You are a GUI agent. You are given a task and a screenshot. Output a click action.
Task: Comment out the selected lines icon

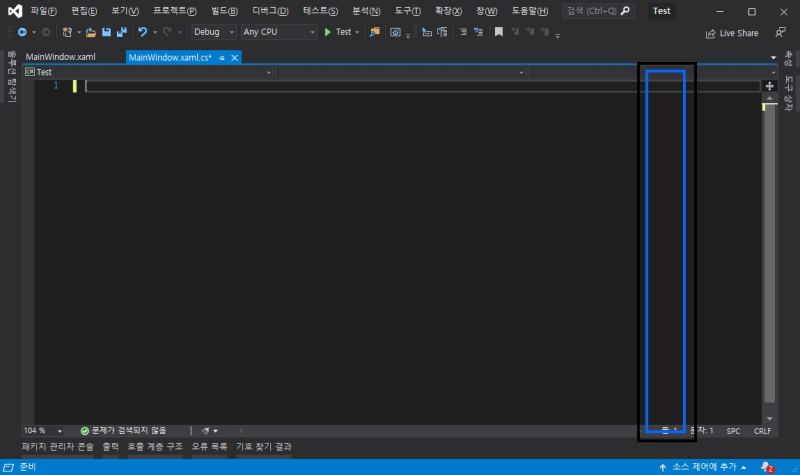(463, 32)
